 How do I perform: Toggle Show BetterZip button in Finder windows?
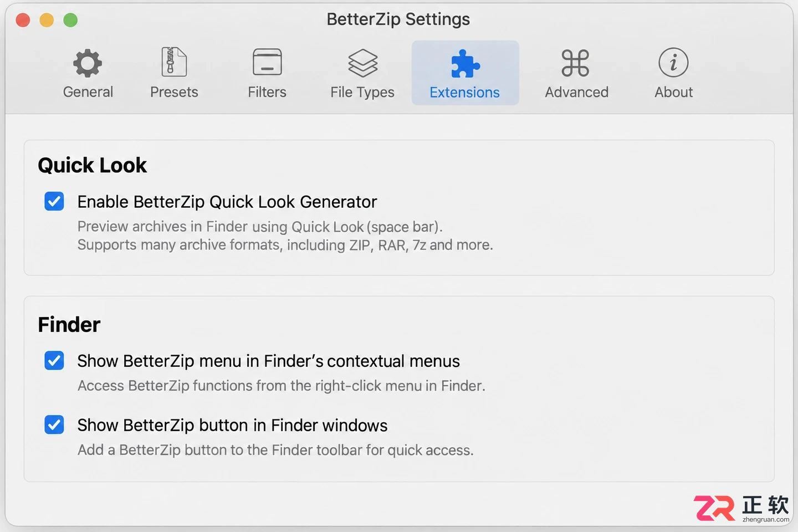tap(54, 425)
